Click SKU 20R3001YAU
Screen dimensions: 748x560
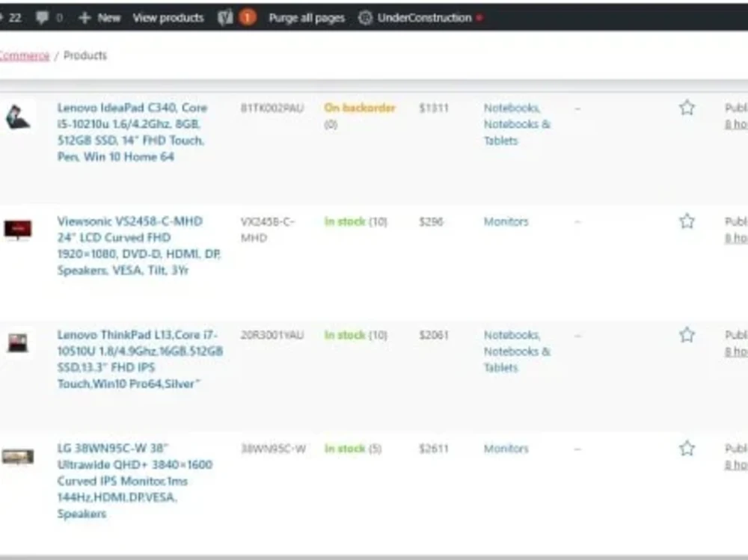pos(272,336)
